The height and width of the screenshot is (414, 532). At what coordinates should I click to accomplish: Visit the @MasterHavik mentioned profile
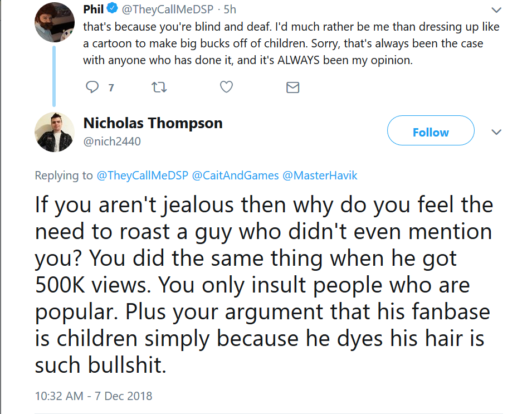tap(320, 176)
